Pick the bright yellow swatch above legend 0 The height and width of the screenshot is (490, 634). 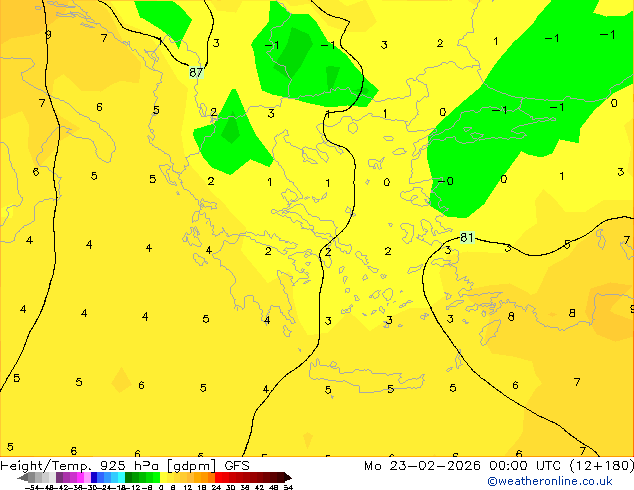pyautogui.click(x=163, y=477)
